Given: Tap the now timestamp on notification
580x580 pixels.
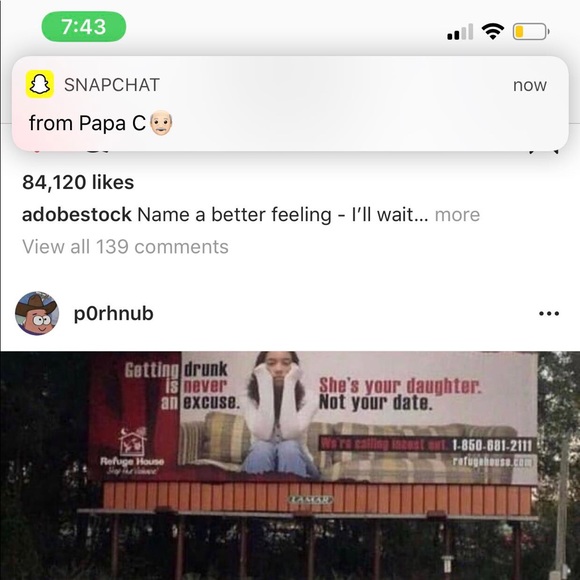Looking at the screenshot, I should tap(530, 85).
